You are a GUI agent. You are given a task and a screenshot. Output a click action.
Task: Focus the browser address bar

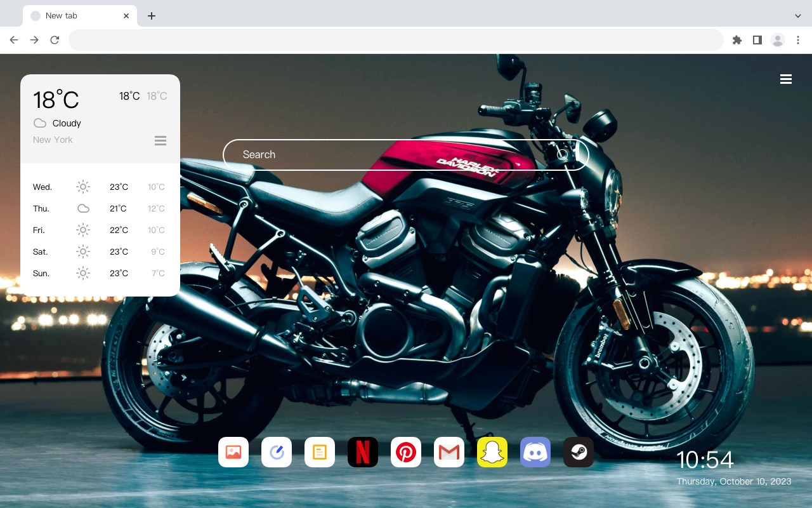click(396, 40)
